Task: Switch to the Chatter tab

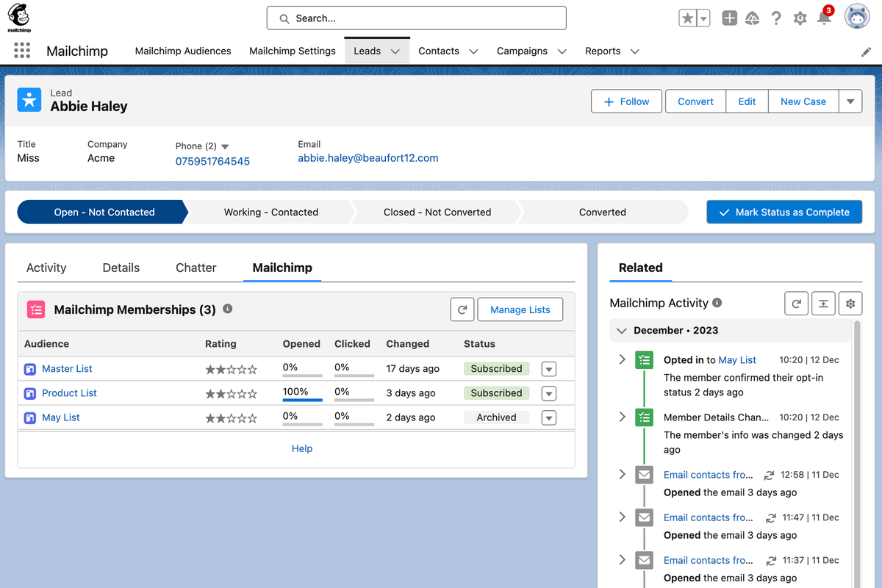Action: click(x=196, y=268)
